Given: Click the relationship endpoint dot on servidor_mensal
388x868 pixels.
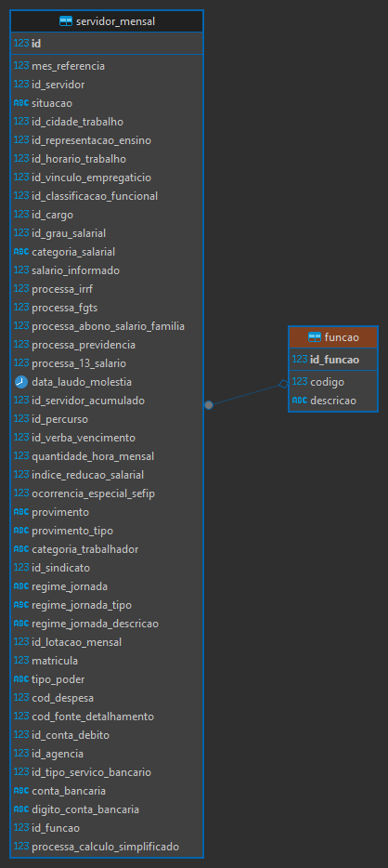Looking at the screenshot, I should click(208, 405).
